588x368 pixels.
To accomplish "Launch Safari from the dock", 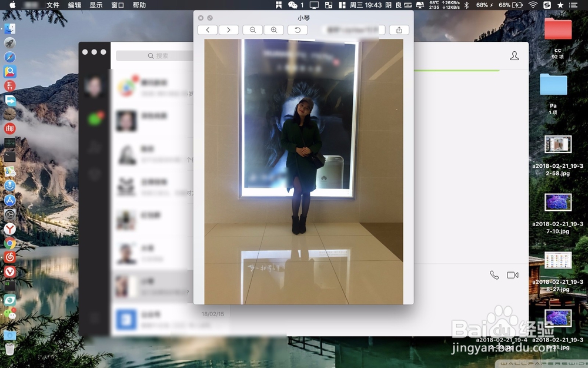I will click(x=10, y=57).
